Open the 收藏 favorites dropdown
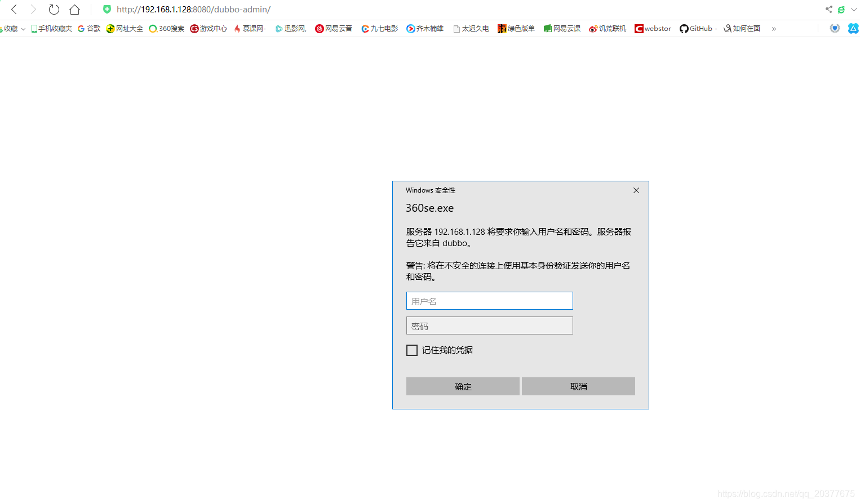860x504 pixels. pos(12,29)
